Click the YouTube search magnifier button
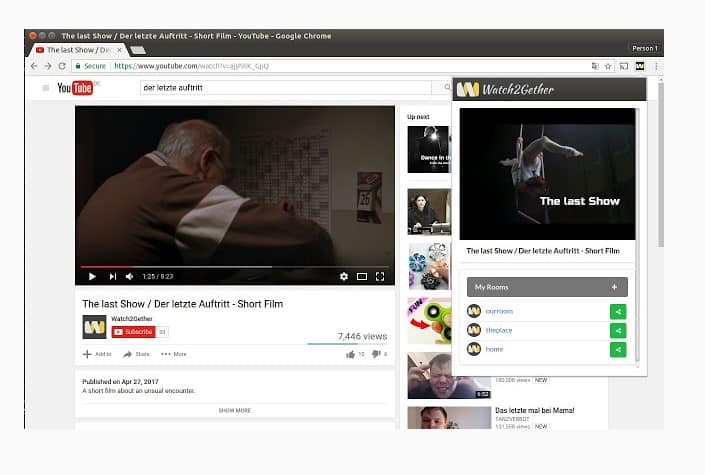The height and width of the screenshot is (475, 705). point(446,87)
